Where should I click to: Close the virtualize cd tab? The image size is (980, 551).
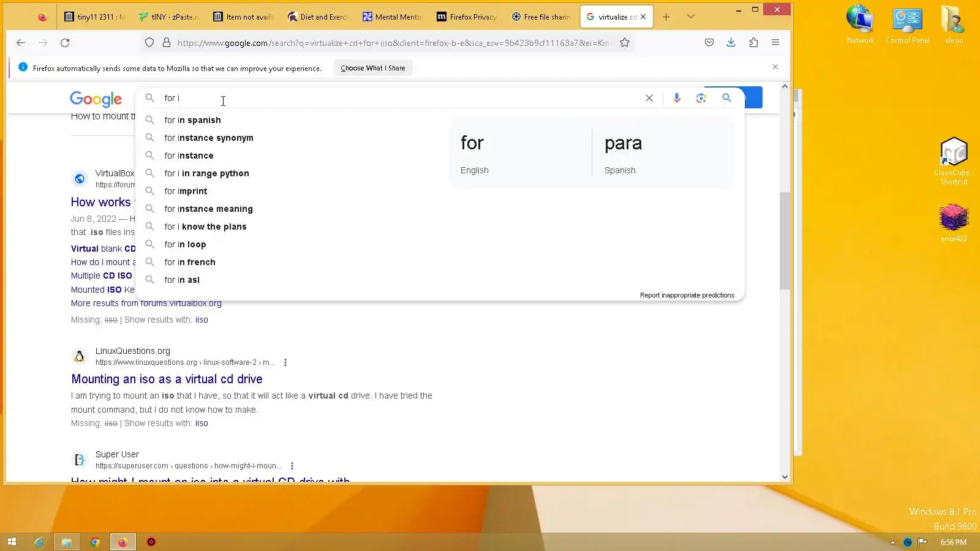point(643,17)
